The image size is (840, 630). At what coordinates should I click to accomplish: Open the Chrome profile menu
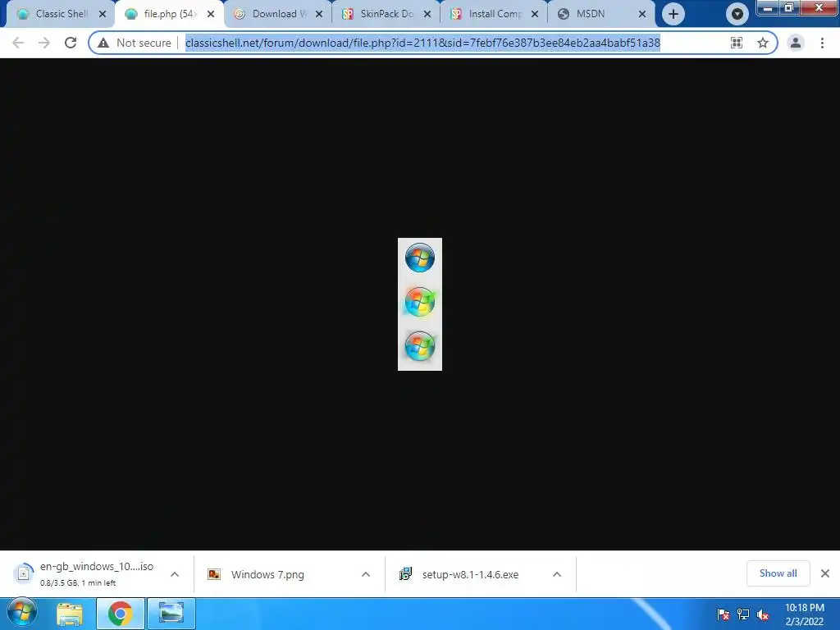click(796, 43)
